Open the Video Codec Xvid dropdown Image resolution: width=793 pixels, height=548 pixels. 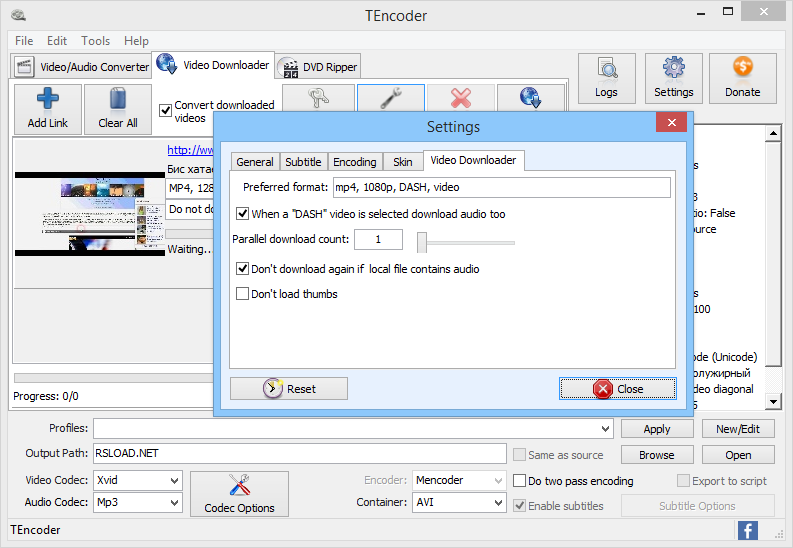174,480
